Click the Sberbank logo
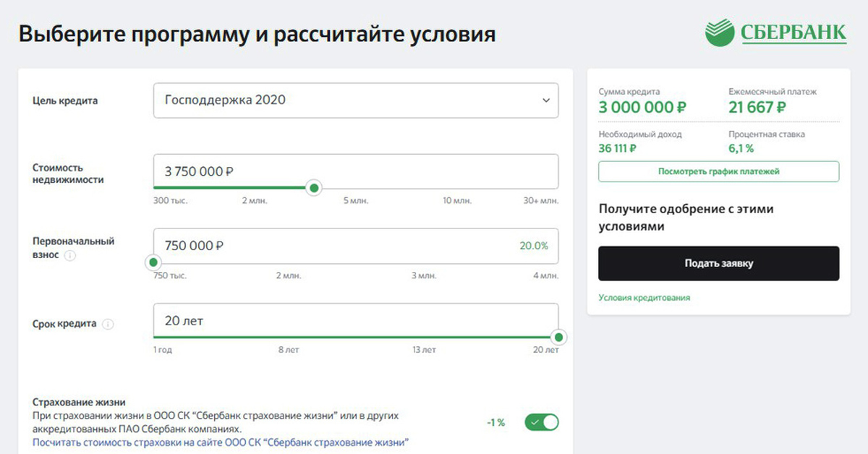This screenshot has width=868, height=454. pyautogui.click(x=775, y=33)
